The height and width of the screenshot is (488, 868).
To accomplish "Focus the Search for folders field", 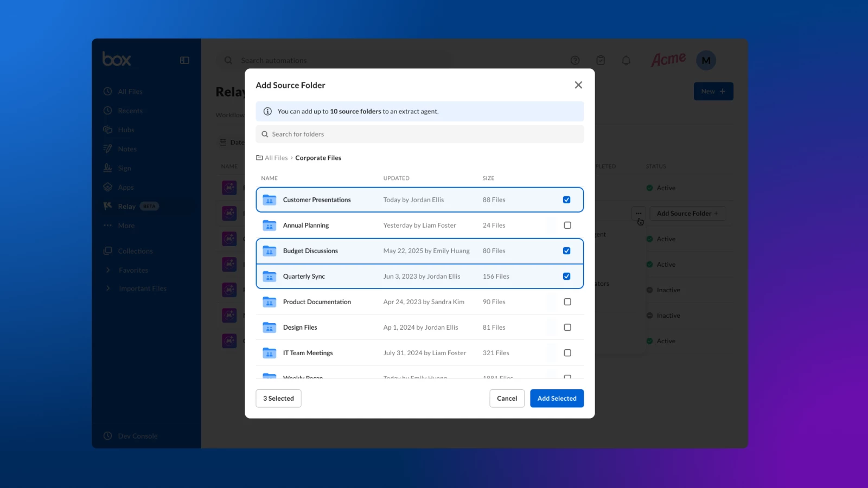I will [420, 134].
